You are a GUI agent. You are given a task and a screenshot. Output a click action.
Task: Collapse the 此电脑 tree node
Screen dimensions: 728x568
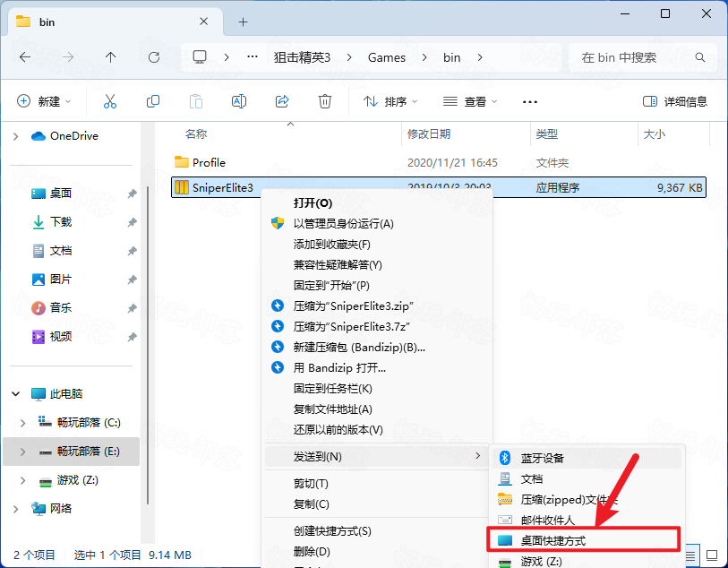[16, 394]
